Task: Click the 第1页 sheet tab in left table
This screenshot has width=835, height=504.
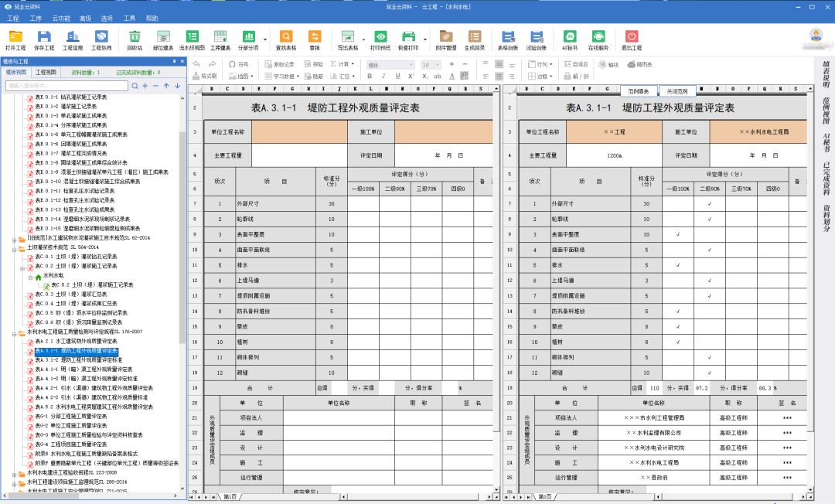Action: coord(230,496)
